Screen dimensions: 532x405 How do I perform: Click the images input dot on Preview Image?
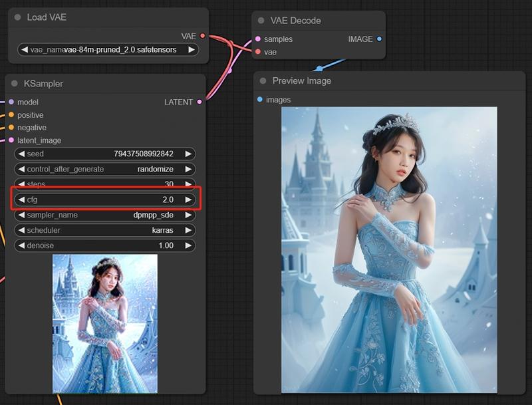260,100
